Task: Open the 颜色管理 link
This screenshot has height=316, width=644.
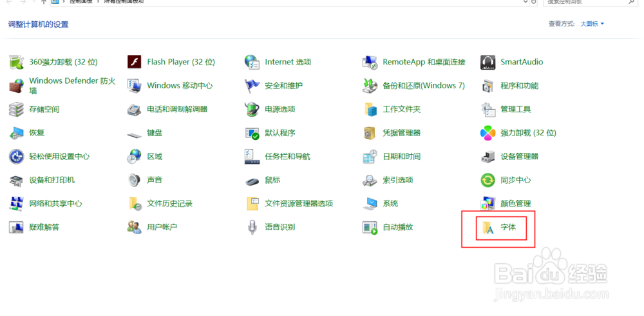Action: [515, 203]
